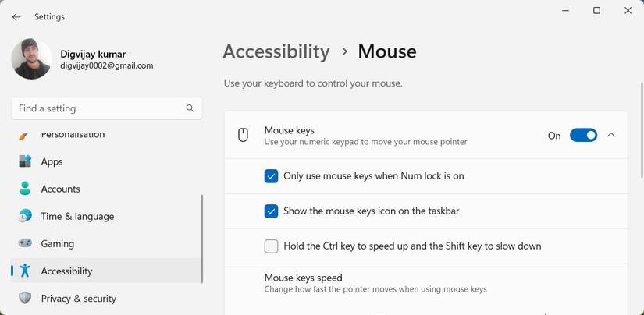Go to Accessibility breadcrumb link
The width and height of the screenshot is (644, 315).
click(276, 51)
